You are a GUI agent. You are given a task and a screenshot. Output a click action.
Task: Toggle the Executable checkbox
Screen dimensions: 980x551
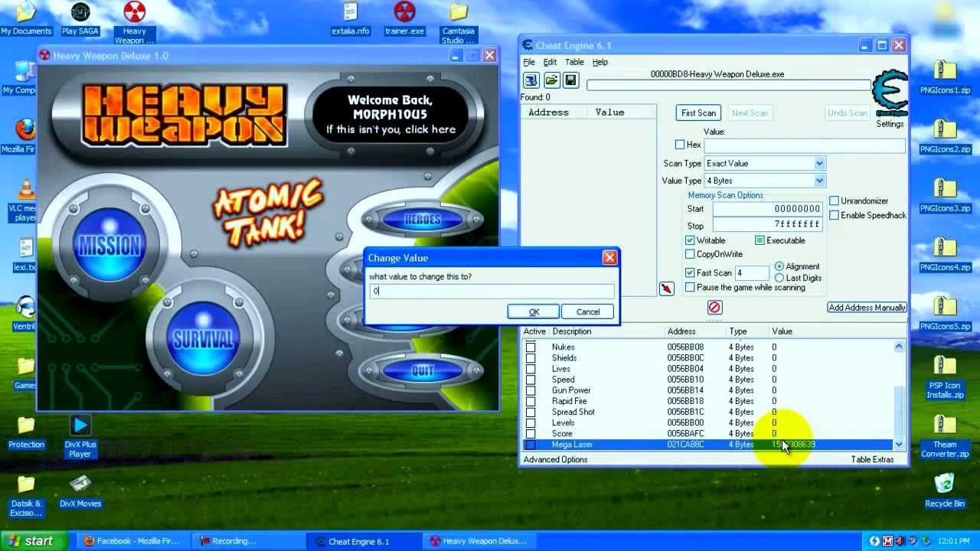click(759, 240)
